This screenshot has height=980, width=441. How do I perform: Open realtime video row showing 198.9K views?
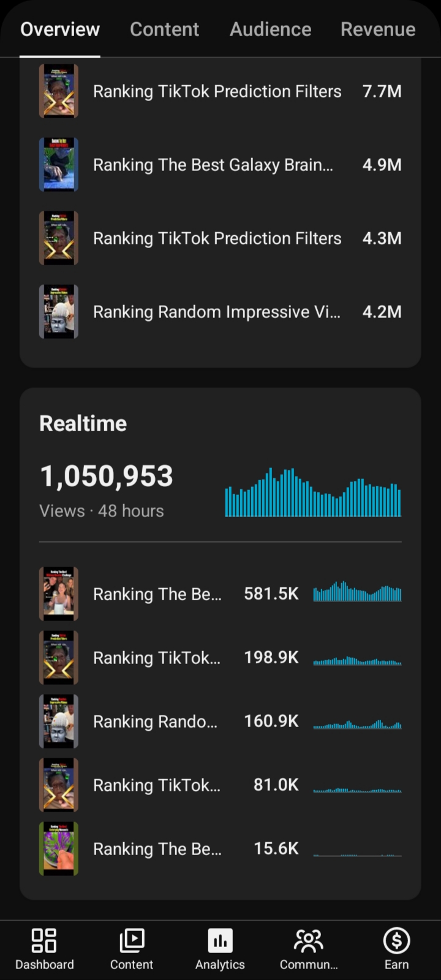pyautogui.click(x=221, y=658)
